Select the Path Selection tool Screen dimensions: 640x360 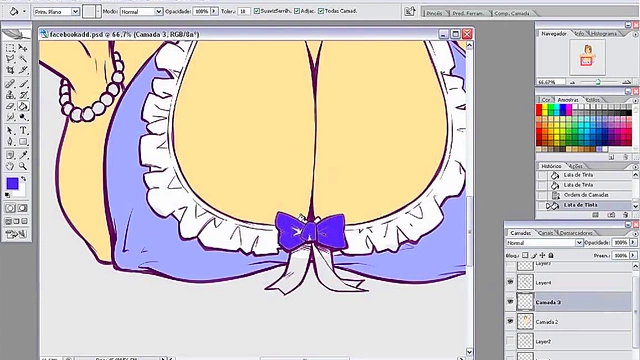[x=10, y=131]
